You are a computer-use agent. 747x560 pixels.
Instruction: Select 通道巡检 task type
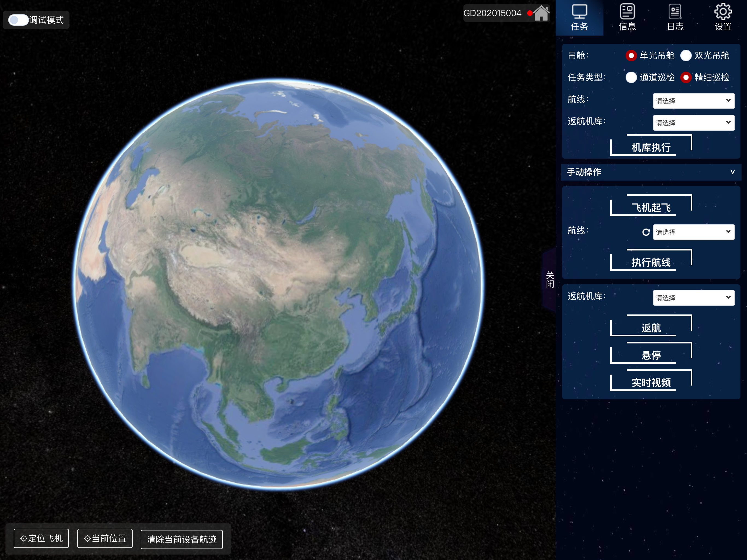coord(631,77)
